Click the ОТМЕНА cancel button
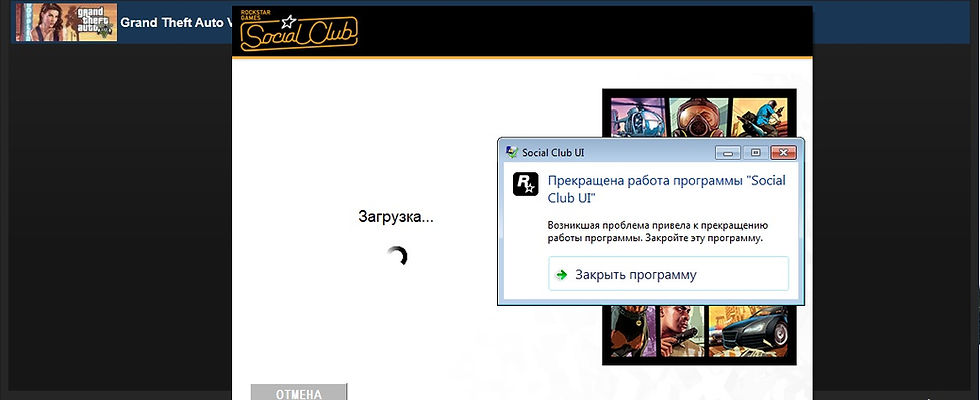 point(299,392)
